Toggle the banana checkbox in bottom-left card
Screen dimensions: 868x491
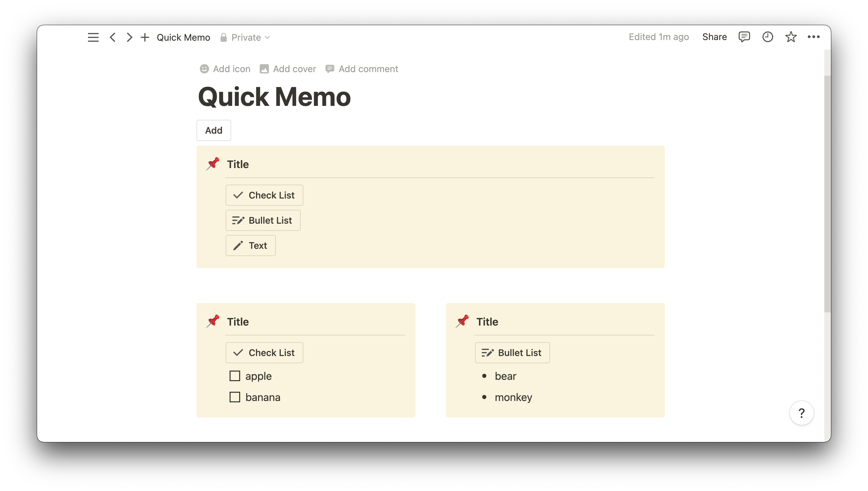235,396
